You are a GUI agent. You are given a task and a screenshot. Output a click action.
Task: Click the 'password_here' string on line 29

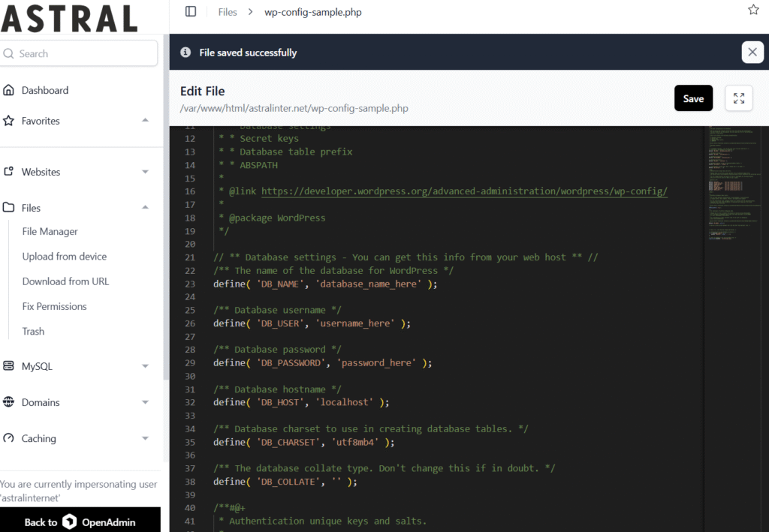pyautogui.click(x=376, y=363)
